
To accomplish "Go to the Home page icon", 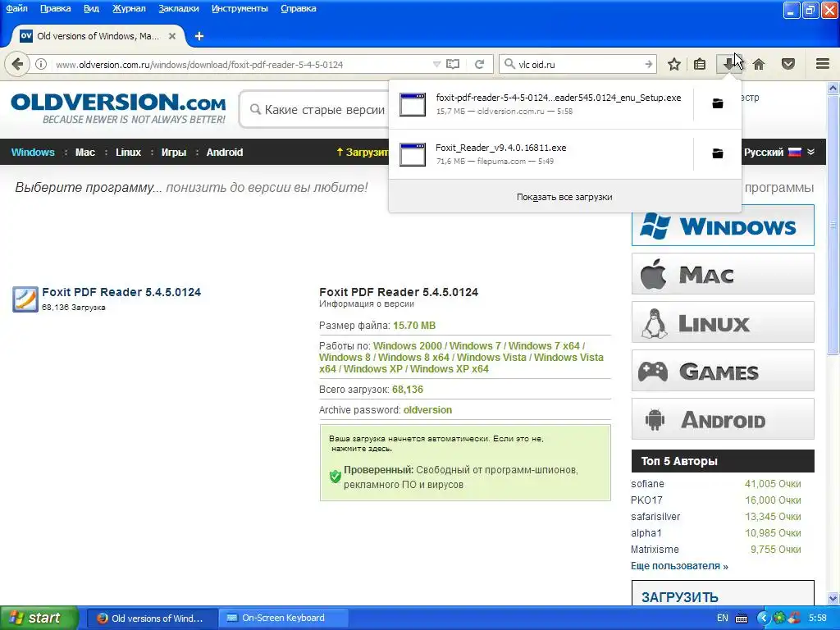I will click(759, 64).
